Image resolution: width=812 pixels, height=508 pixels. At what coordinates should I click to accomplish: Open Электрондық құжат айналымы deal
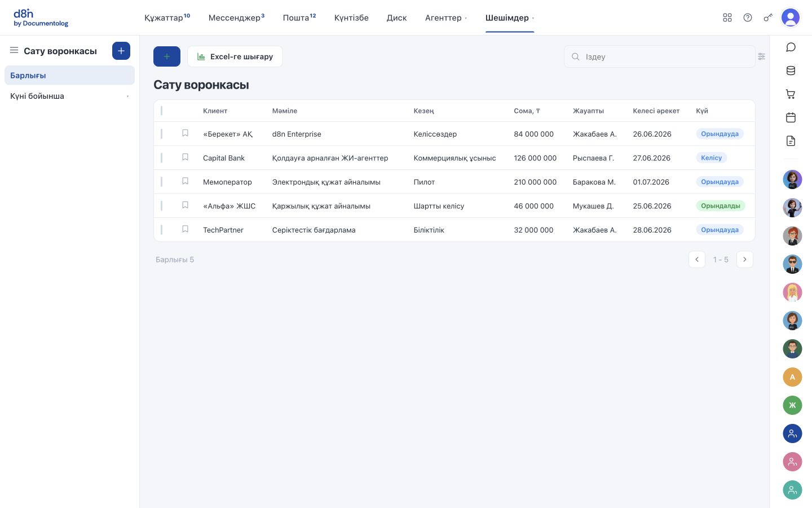tap(326, 182)
